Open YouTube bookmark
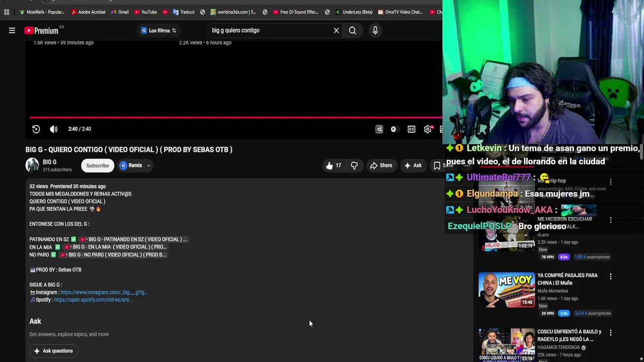This screenshot has height=362, width=644. click(x=145, y=12)
